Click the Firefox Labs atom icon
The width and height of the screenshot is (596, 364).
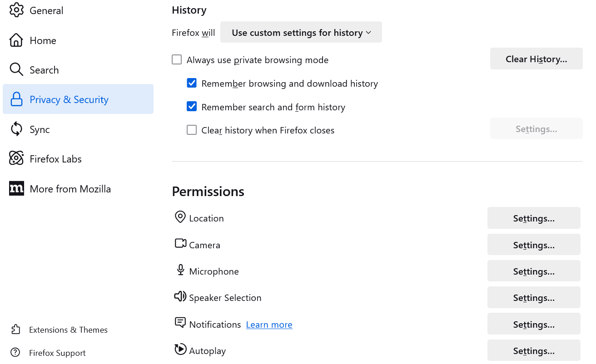[16, 158]
